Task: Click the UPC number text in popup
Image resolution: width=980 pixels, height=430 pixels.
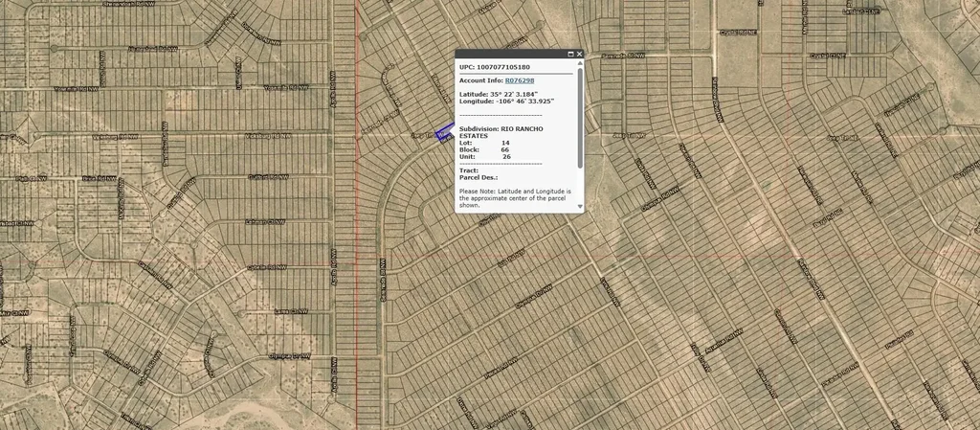Action: [495, 68]
